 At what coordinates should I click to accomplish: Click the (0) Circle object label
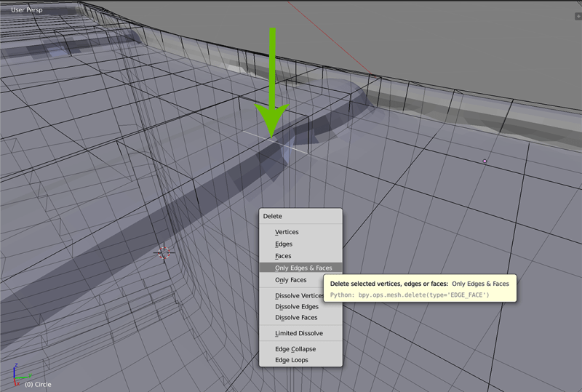pyautogui.click(x=38, y=384)
